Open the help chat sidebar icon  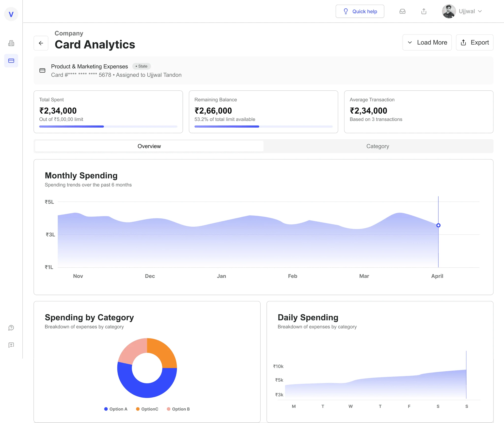11,328
